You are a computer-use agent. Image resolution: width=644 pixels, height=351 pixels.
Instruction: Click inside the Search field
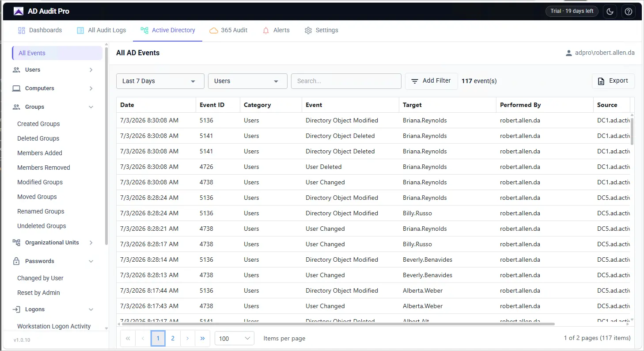tap(346, 81)
